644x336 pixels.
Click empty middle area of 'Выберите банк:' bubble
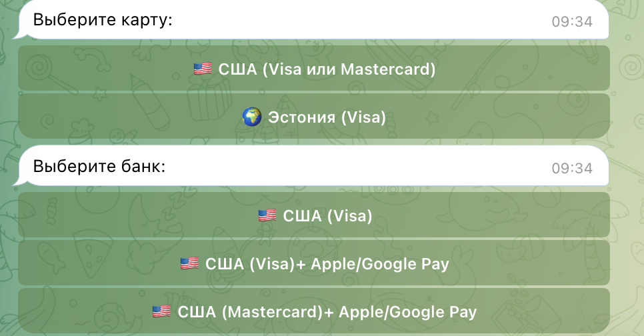click(x=357, y=167)
